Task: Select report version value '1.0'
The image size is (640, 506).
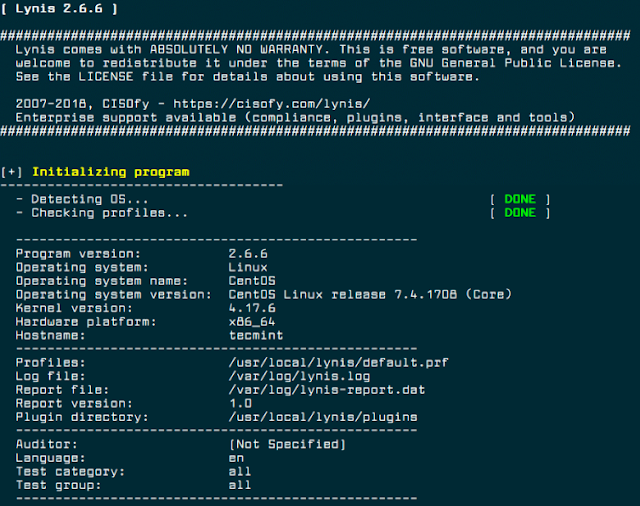Action: (240, 404)
